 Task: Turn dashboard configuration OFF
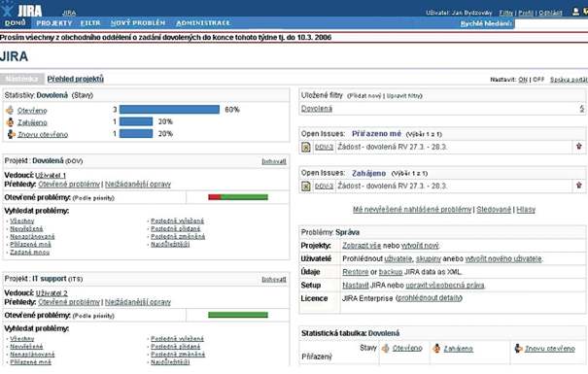click(x=538, y=80)
